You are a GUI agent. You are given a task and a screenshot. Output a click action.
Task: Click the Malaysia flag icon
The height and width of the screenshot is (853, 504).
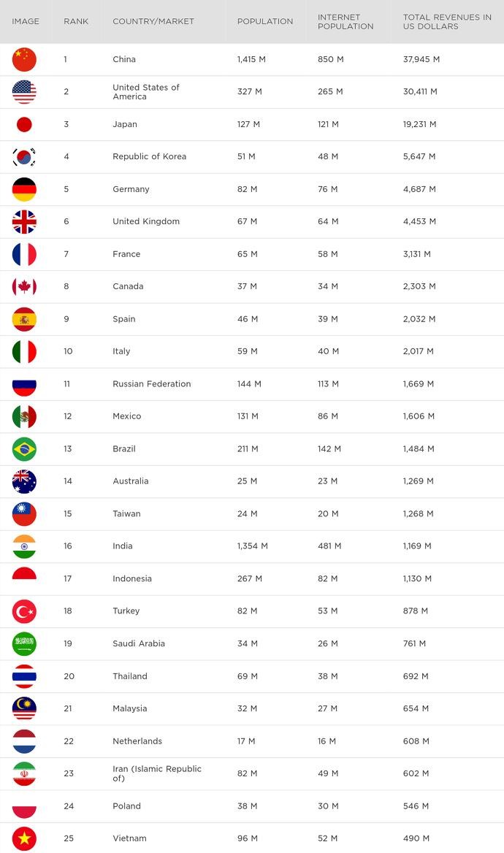pyautogui.click(x=24, y=708)
